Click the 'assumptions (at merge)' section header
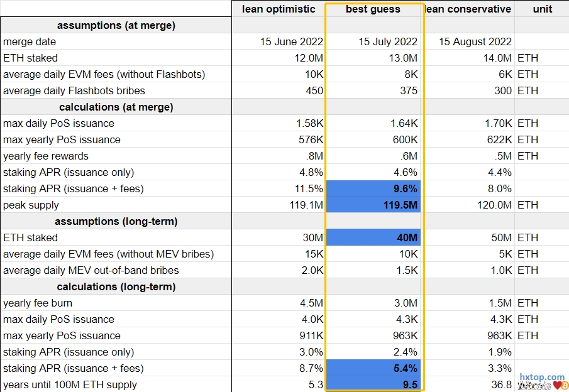Screen dimensions: 569x392 [116, 25]
